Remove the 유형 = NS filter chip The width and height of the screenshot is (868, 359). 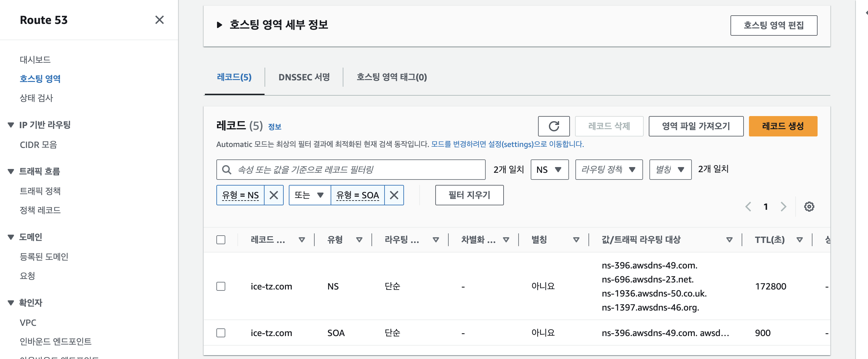[x=273, y=195]
